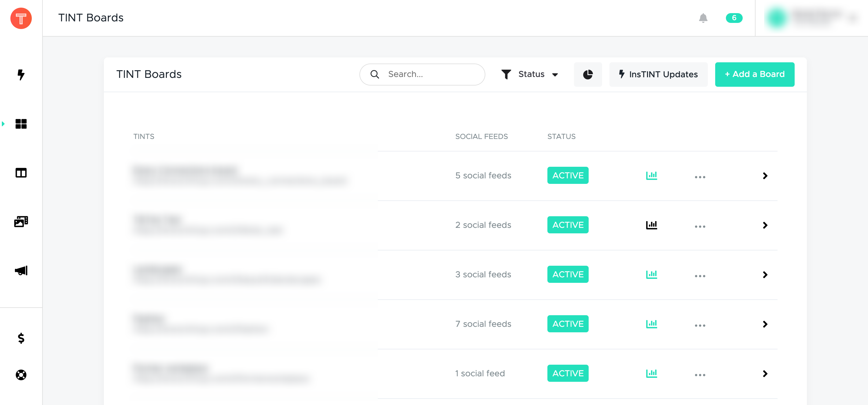The height and width of the screenshot is (405, 868).
Task: Open more options for 5 social feeds board
Action: [700, 177]
